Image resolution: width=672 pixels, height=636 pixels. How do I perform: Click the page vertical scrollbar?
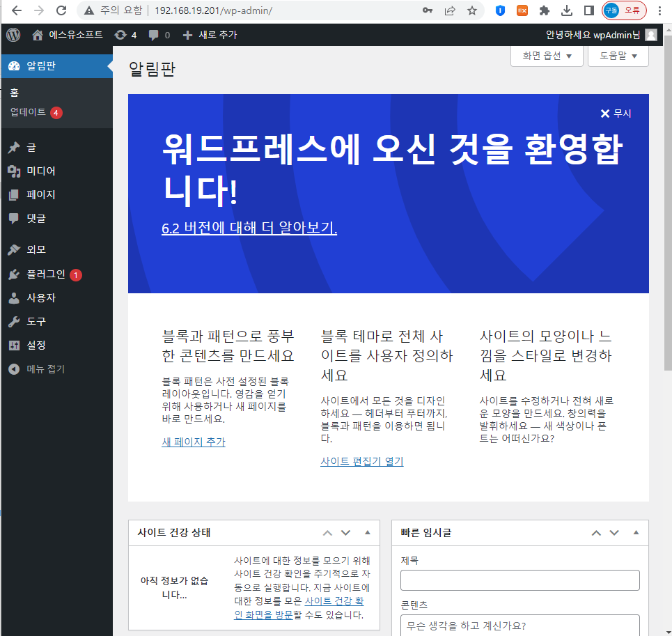(x=668, y=203)
